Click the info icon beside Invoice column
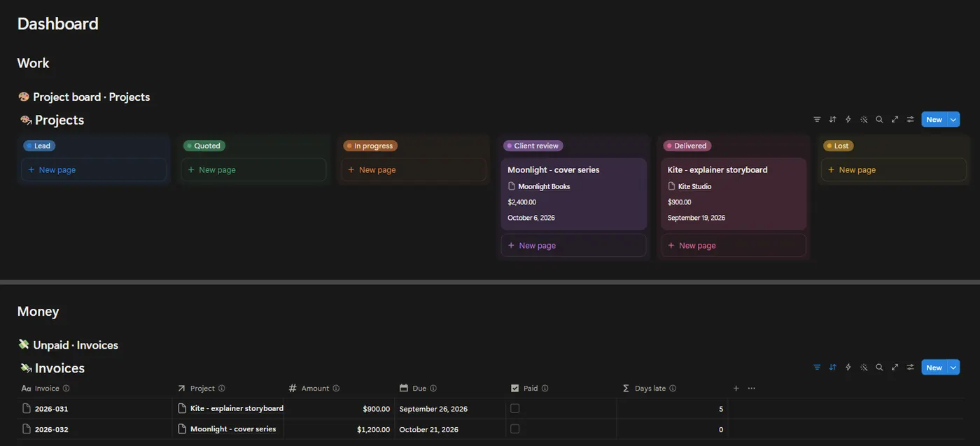 coord(66,389)
